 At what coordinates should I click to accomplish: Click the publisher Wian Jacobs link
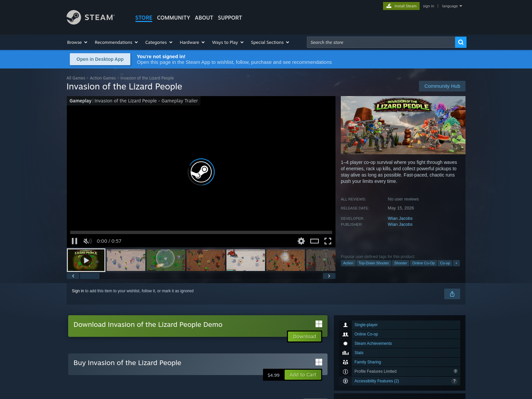pyautogui.click(x=400, y=224)
